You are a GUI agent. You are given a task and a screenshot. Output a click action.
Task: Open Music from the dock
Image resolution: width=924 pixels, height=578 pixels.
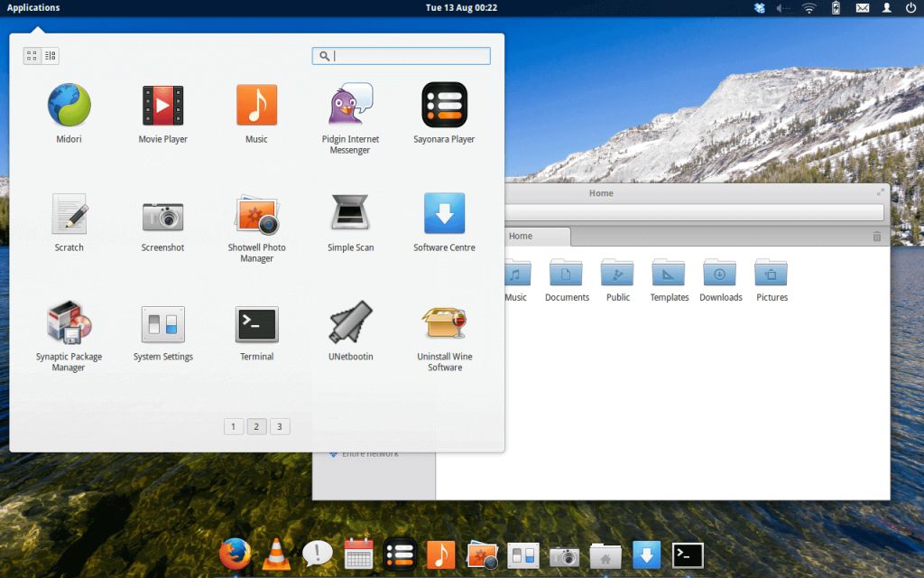point(440,555)
